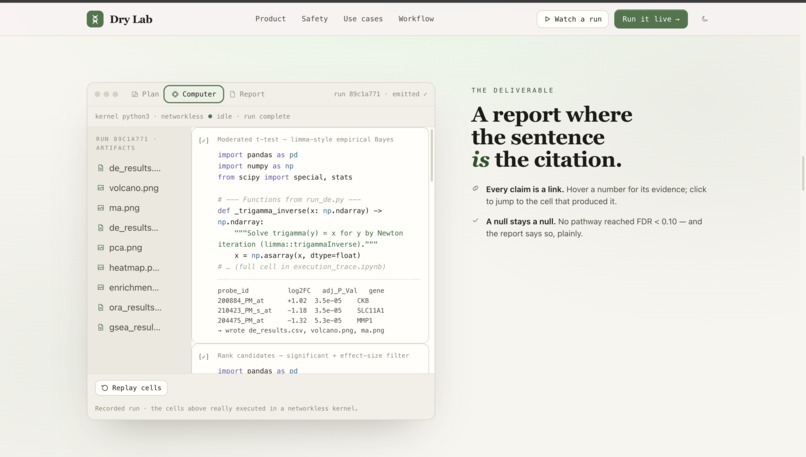This screenshot has height=457, width=806.
Task: Click the Replay cells button
Action: (131, 388)
